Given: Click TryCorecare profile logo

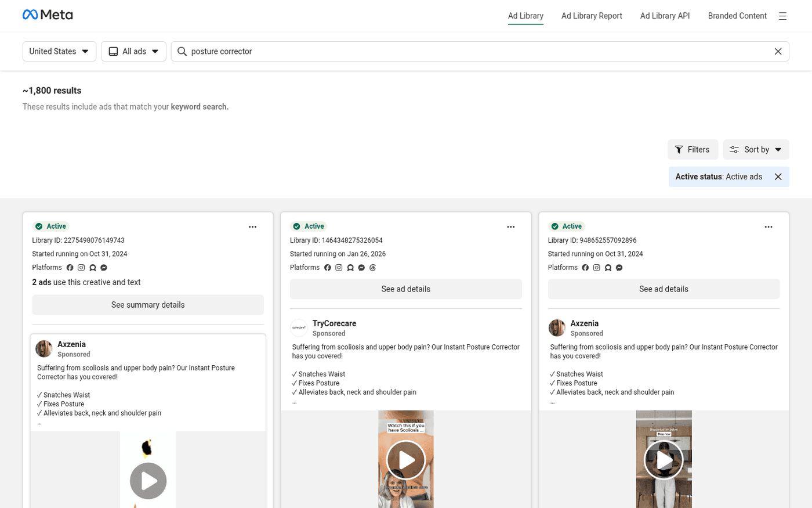Looking at the screenshot, I should pyautogui.click(x=299, y=328).
